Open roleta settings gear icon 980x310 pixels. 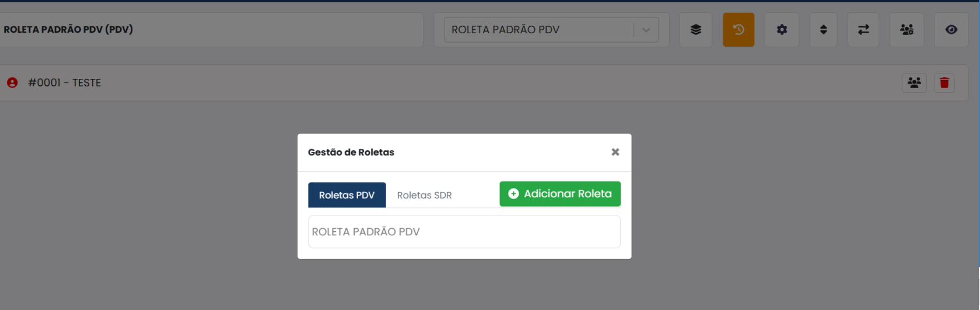point(782,30)
